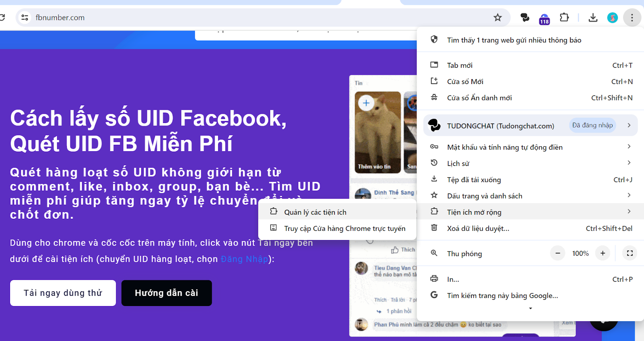644x341 pixels.
Task: Select 'Cửa sổ Mới' menu entry
Action: click(530, 81)
